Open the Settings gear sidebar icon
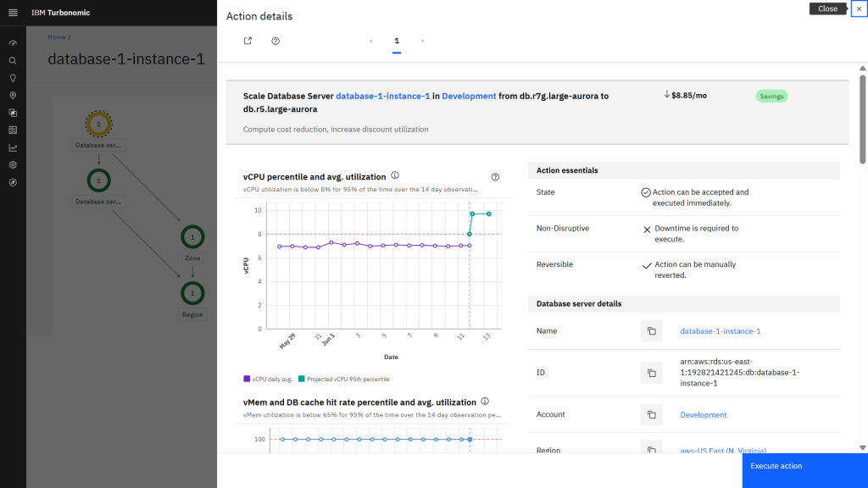Viewport: 868px width, 488px height. [x=13, y=165]
